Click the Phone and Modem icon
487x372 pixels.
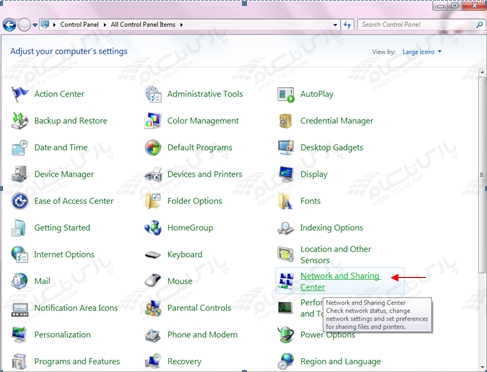[x=153, y=335]
